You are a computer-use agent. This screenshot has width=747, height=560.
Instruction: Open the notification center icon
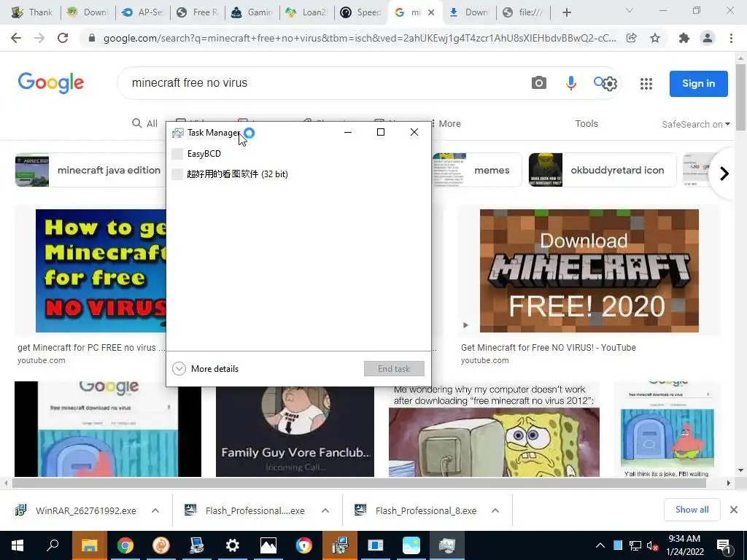point(724,545)
